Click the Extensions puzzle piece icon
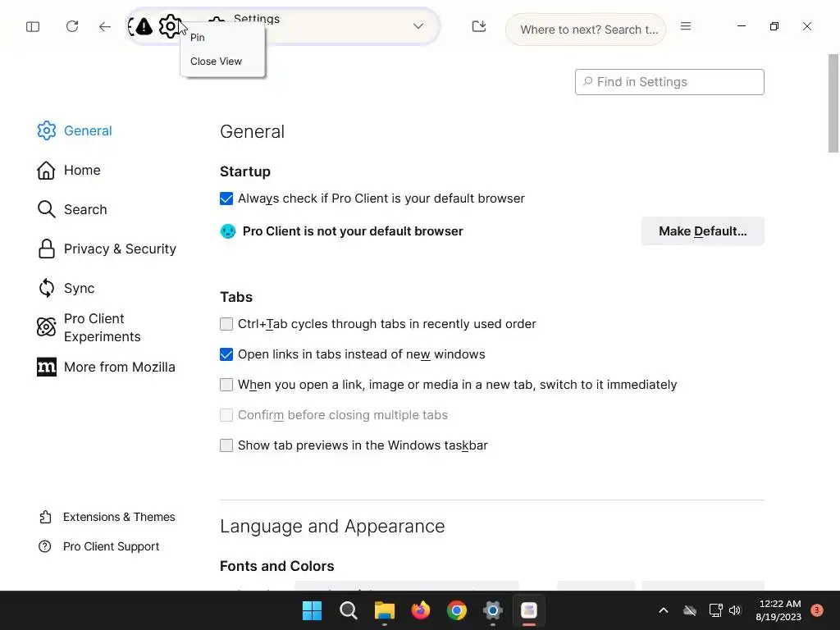This screenshot has height=630, width=840. pos(45,517)
